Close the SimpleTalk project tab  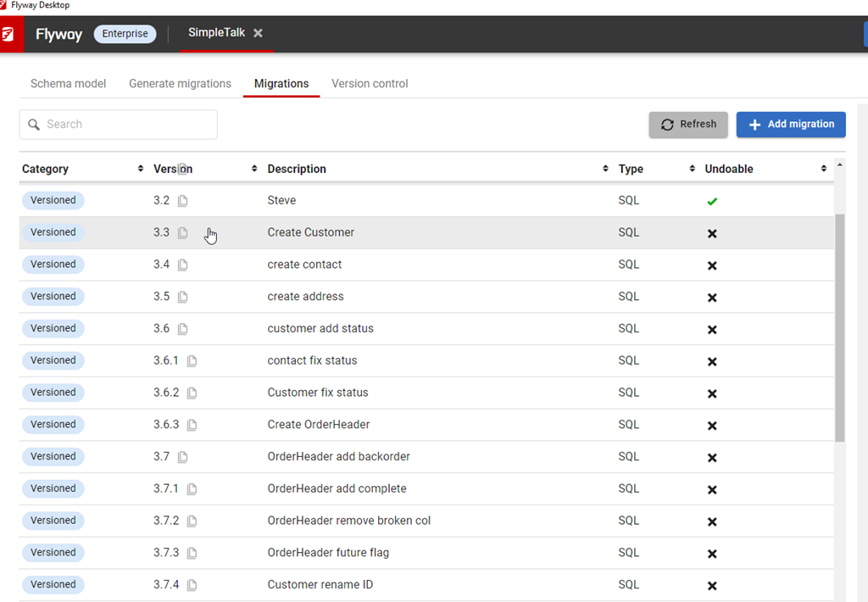(258, 33)
